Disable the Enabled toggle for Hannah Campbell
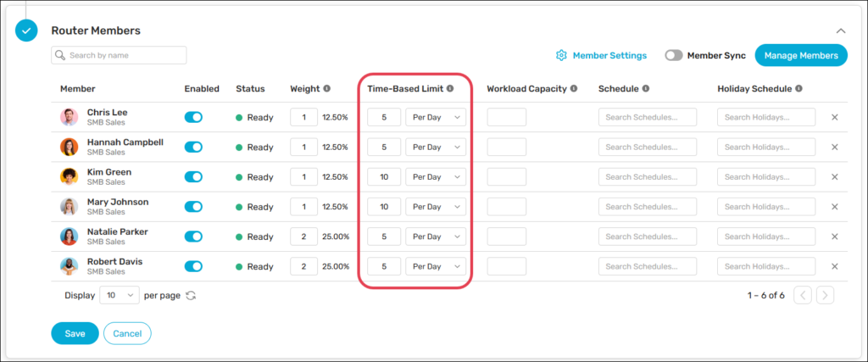This screenshot has height=362, width=868. pyautogui.click(x=193, y=148)
